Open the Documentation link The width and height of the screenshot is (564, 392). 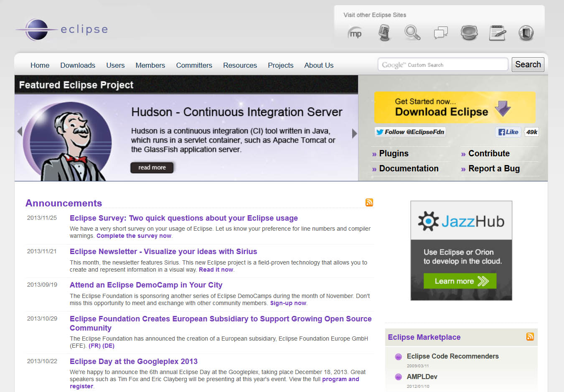409,168
